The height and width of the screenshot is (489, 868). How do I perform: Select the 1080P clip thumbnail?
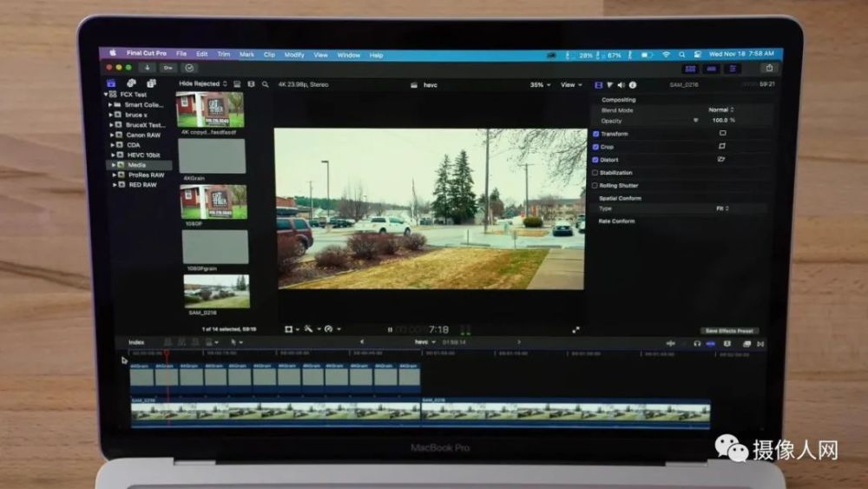pyautogui.click(x=214, y=202)
